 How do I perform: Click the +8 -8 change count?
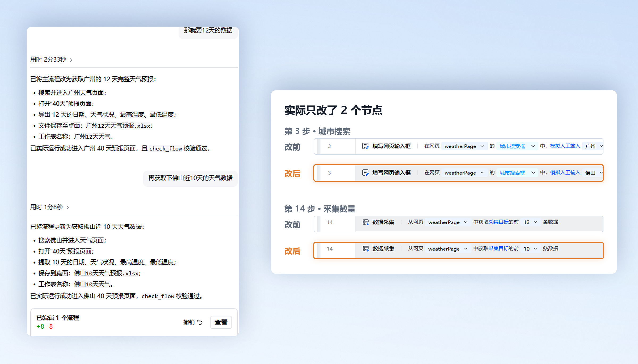45,327
